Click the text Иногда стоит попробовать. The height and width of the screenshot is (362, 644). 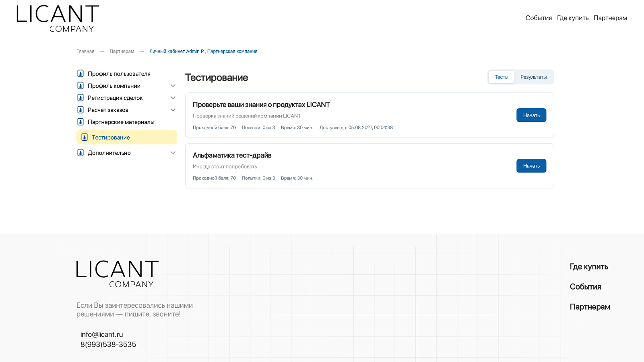(x=225, y=167)
